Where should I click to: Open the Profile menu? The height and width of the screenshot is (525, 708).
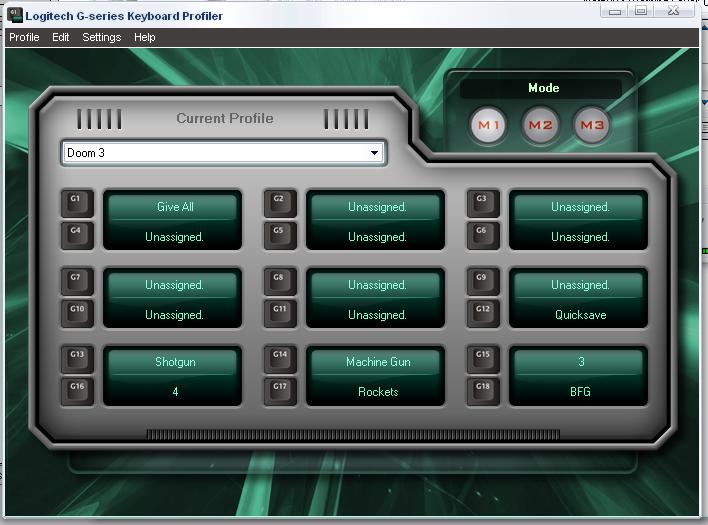tap(24, 37)
